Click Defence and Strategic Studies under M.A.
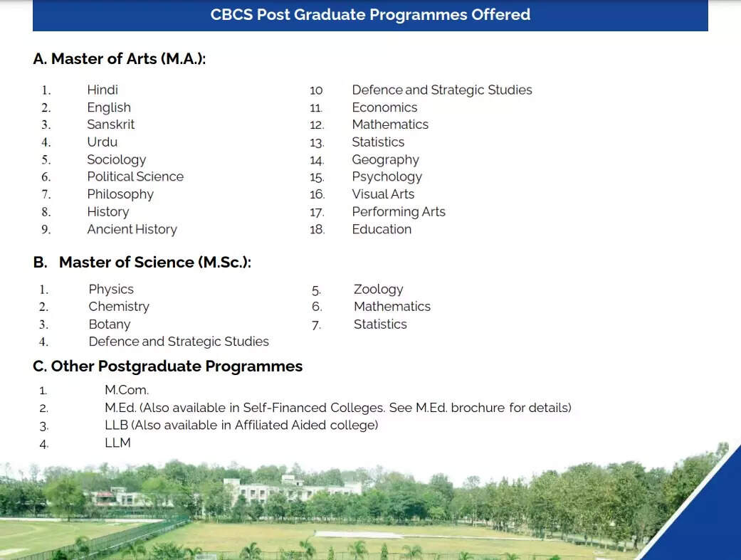This screenshot has height=560, width=741. (x=441, y=90)
